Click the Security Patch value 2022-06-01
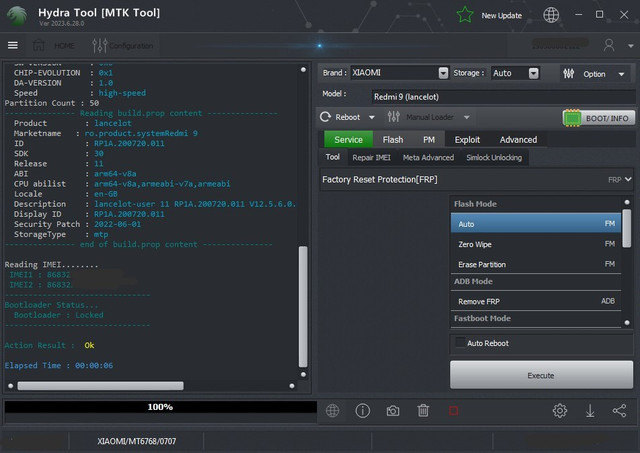The image size is (640, 453). (118, 224)
